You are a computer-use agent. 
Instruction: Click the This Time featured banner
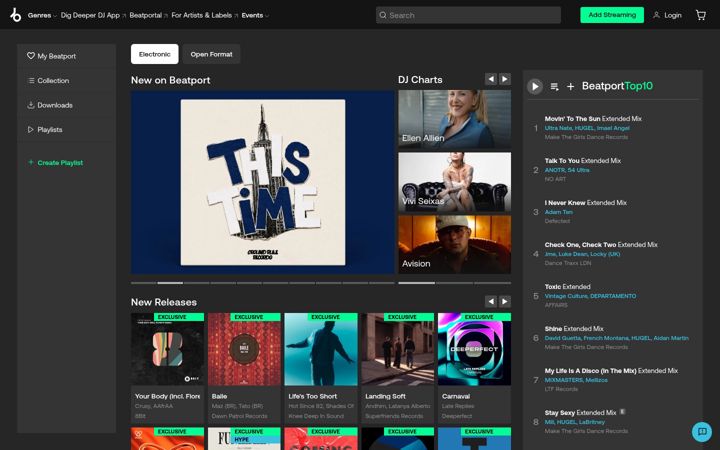[263, 182]
